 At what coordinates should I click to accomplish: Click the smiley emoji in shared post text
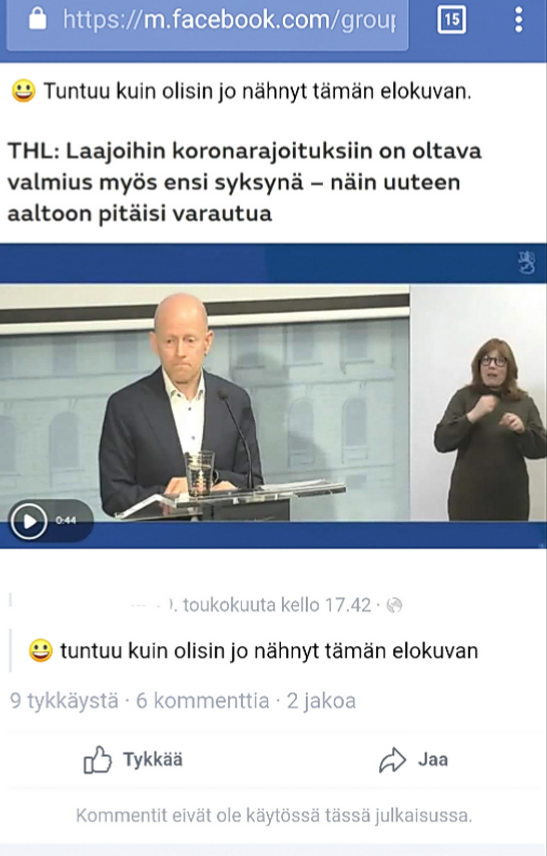[40, 651]
